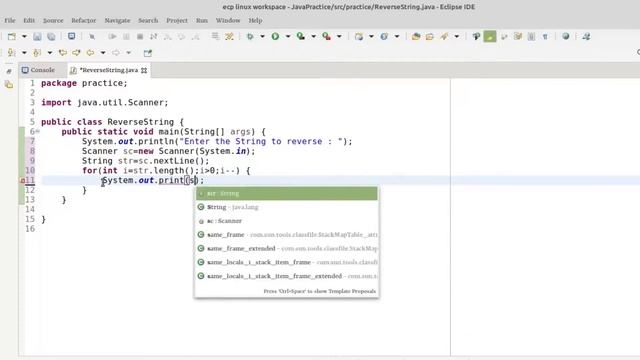Open the Window menu
Screen dimensions: 640x360
click(228, 20)
